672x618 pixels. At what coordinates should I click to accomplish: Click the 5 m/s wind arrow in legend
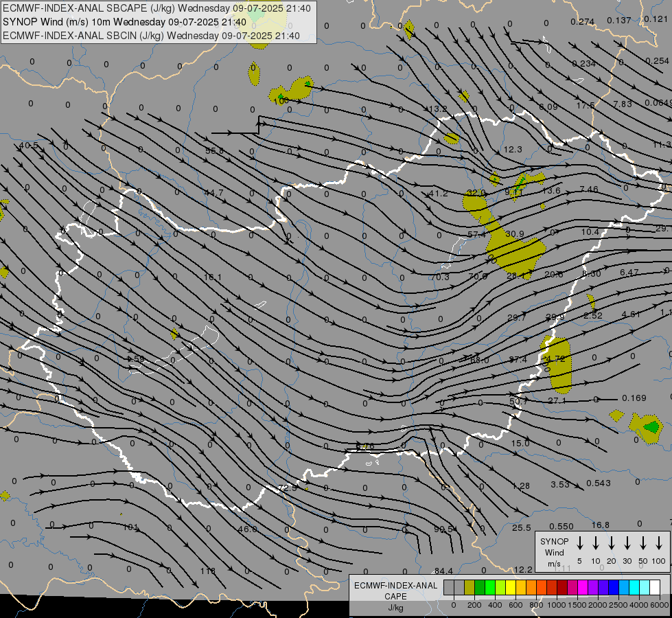pos(579,543)
